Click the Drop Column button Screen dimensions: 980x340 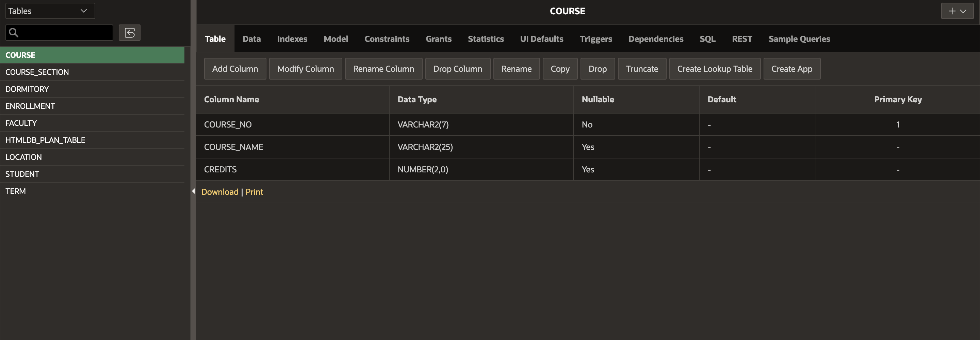click(458, 69)
